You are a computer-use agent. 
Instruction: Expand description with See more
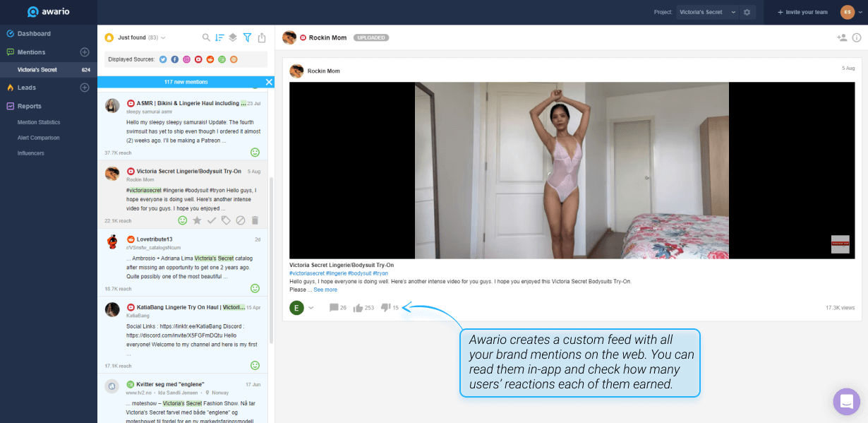[x=325, y=290]
